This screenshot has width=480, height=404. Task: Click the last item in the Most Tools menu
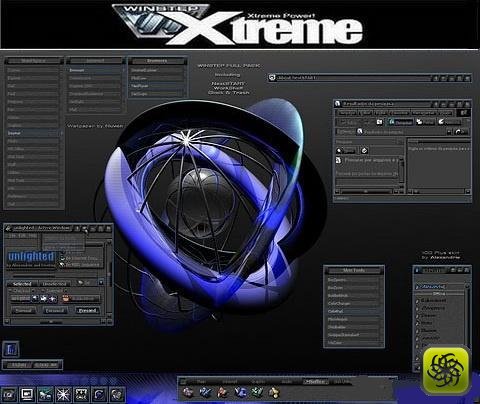pyautogui.click(x=354, y=343)
